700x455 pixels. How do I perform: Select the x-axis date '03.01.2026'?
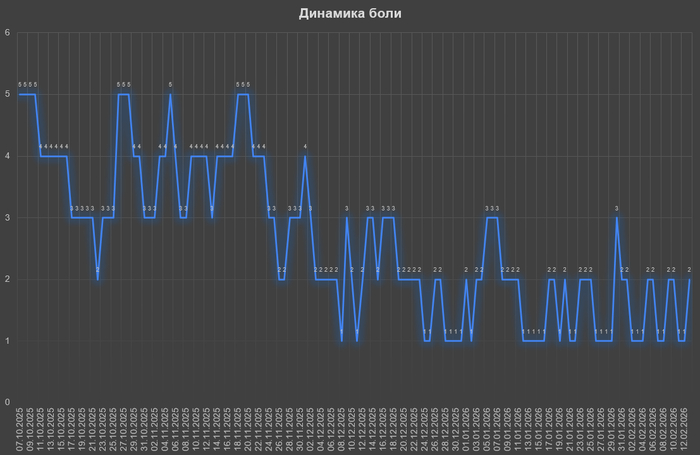coord(476,430)
